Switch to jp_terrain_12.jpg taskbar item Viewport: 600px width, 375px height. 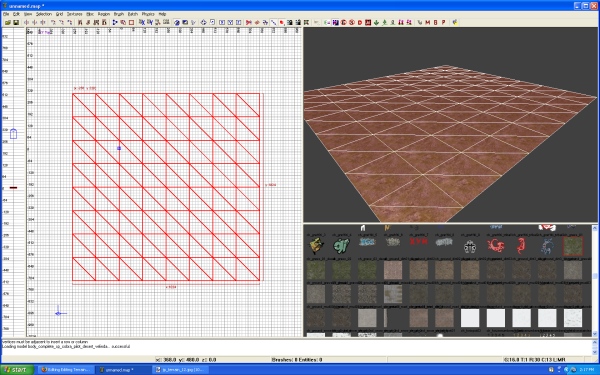[x=181, y=370]
